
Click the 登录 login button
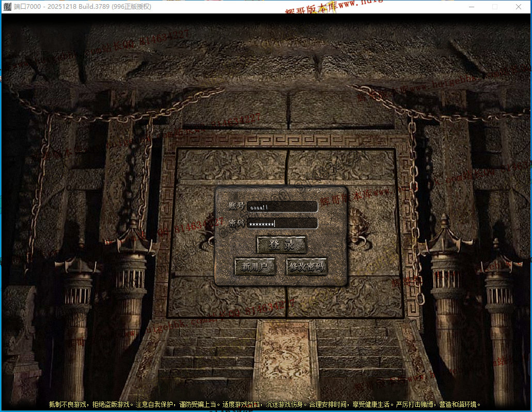pos(281,245)
